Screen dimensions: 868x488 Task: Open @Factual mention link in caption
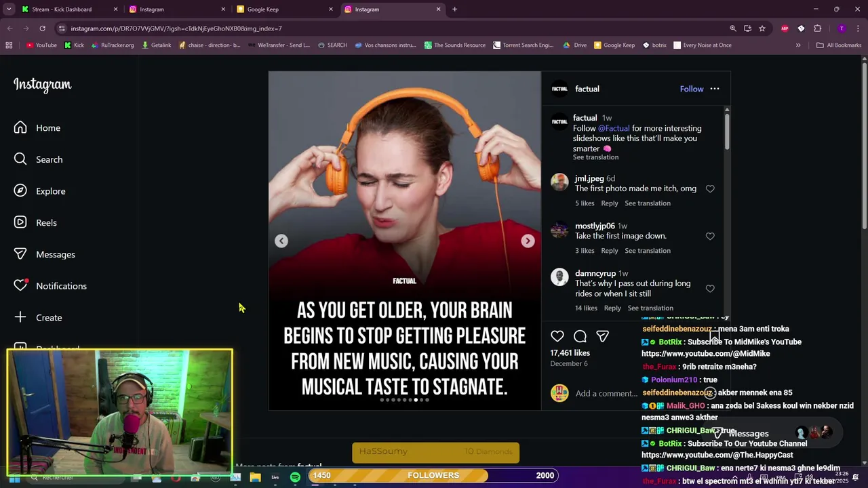point(614,128)
